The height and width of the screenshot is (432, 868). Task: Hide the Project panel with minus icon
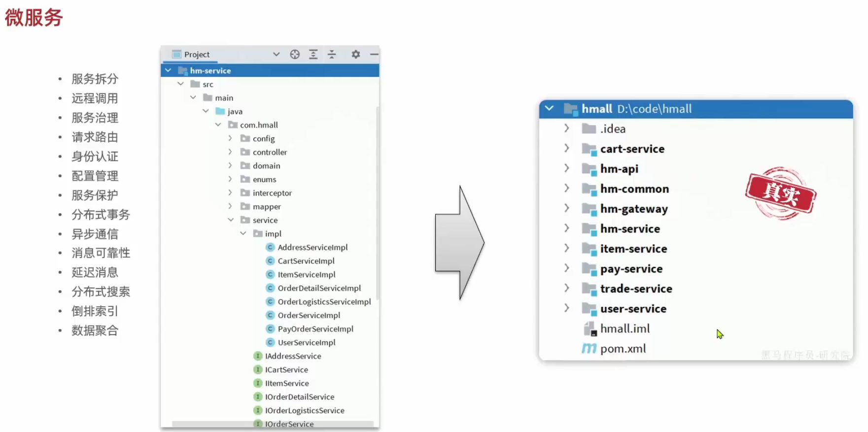pyautogui.click(x=374, y=54)
